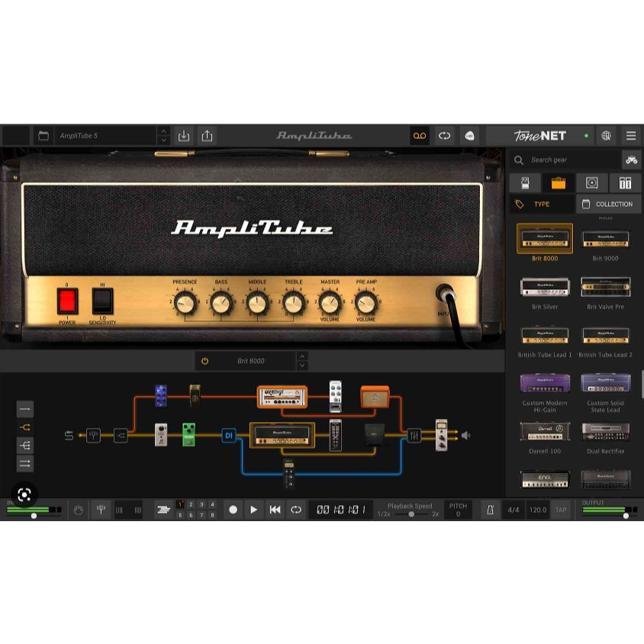Open the hamburger main menu
The width and height of the screenshot is (644, 644).
[631, 136]
